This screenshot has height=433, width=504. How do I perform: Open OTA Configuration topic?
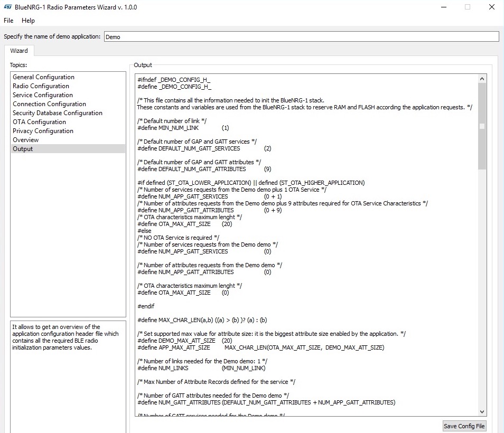coord(39,122)
